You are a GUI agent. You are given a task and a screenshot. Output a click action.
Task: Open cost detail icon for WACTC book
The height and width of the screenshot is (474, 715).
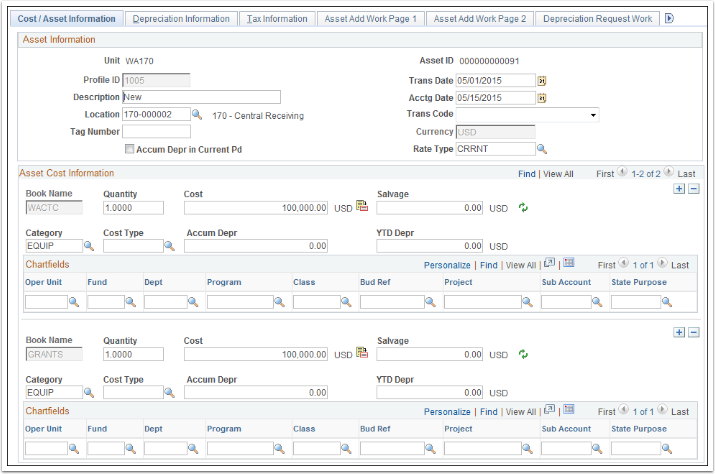(x=362, y=206)
